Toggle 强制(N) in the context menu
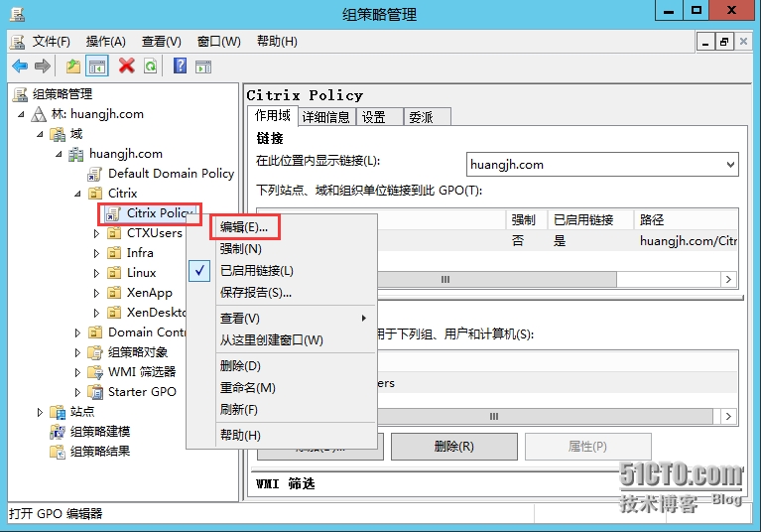The height and width of the screenshot is (532, 761). tap(282, 249)
